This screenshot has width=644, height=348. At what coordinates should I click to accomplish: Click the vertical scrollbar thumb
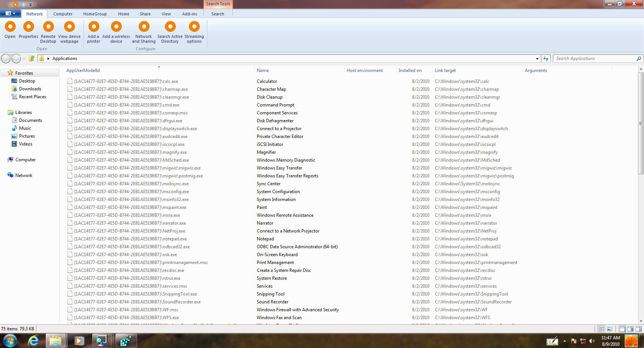click(x=641, y=123)
